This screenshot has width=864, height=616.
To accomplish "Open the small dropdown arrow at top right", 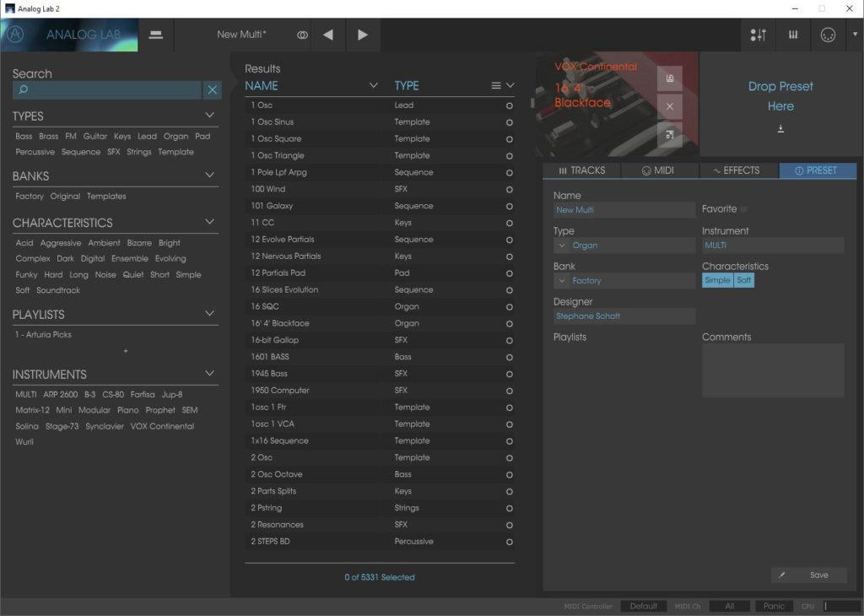I will point(856,34).
